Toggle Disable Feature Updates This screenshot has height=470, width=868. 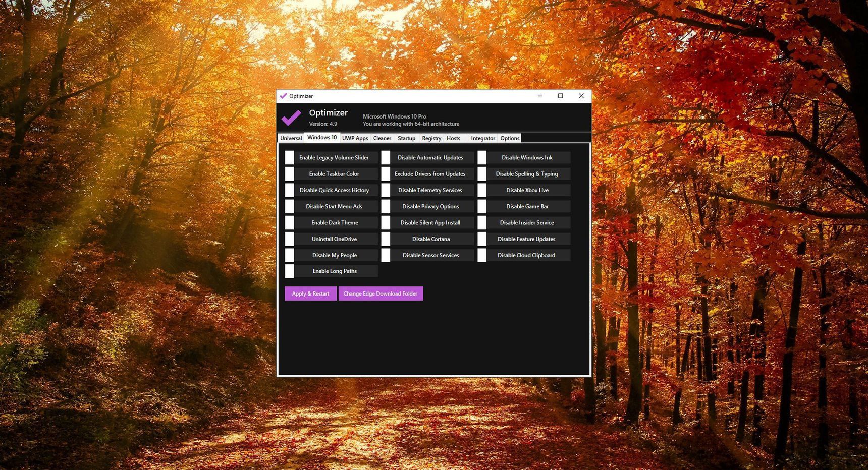point(524,239)
